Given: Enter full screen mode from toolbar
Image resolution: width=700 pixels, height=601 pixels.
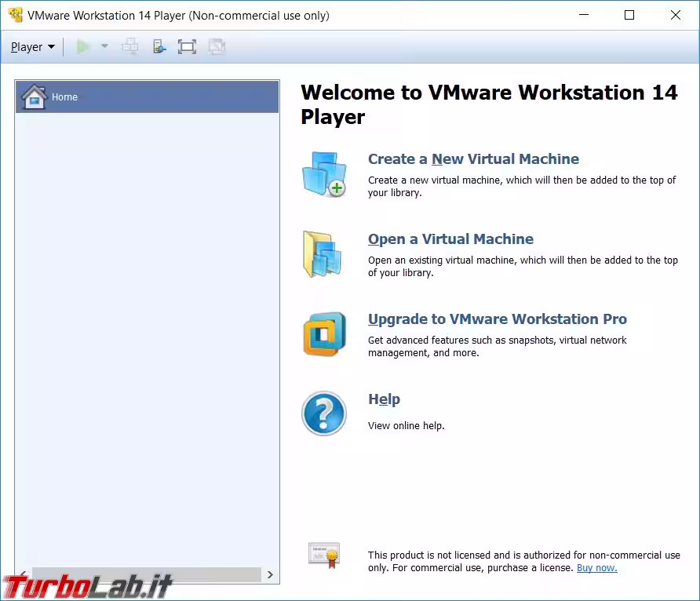Looking at the screenshot, I should pos(187,47).
